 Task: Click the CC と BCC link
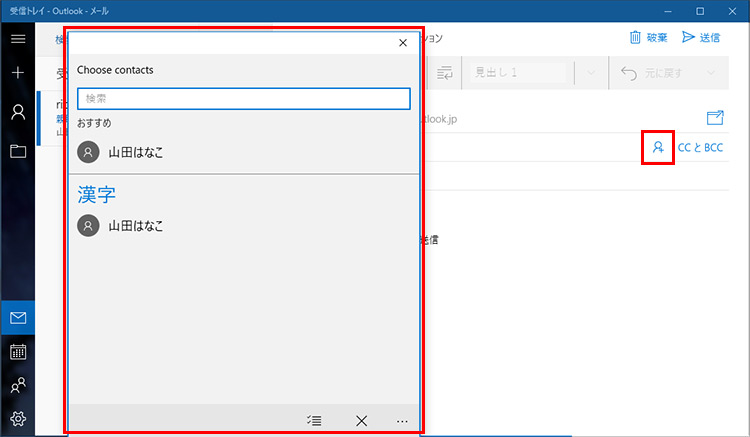pos(700,148)
